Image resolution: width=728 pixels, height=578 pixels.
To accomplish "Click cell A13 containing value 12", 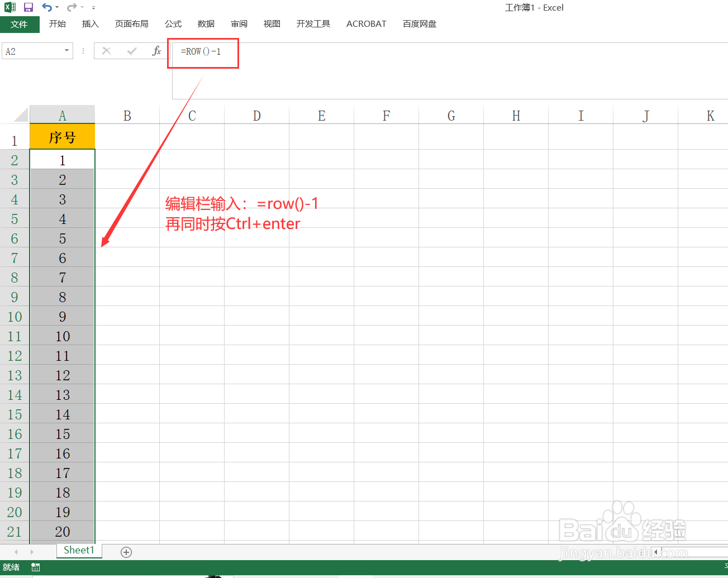I will tap(63, 375).
